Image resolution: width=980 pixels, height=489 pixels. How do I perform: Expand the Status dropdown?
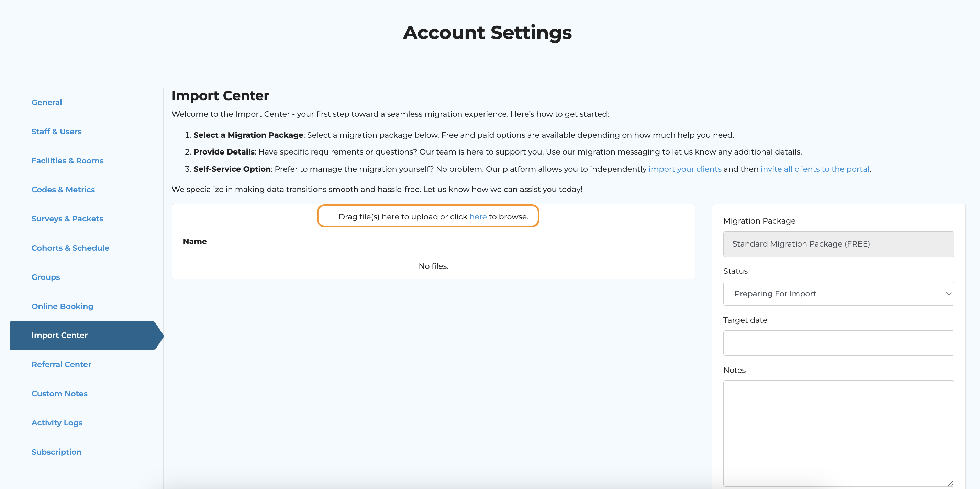tap(838, 294)
